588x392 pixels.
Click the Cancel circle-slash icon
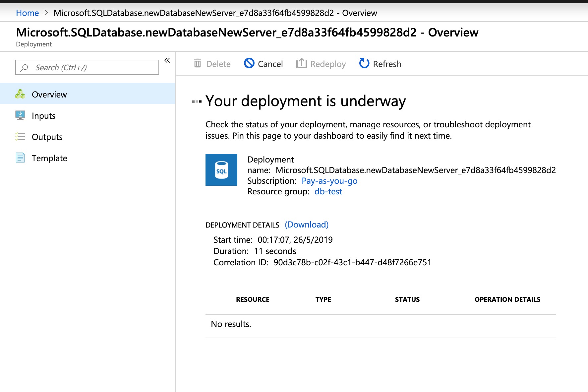(x=249, y=63)
